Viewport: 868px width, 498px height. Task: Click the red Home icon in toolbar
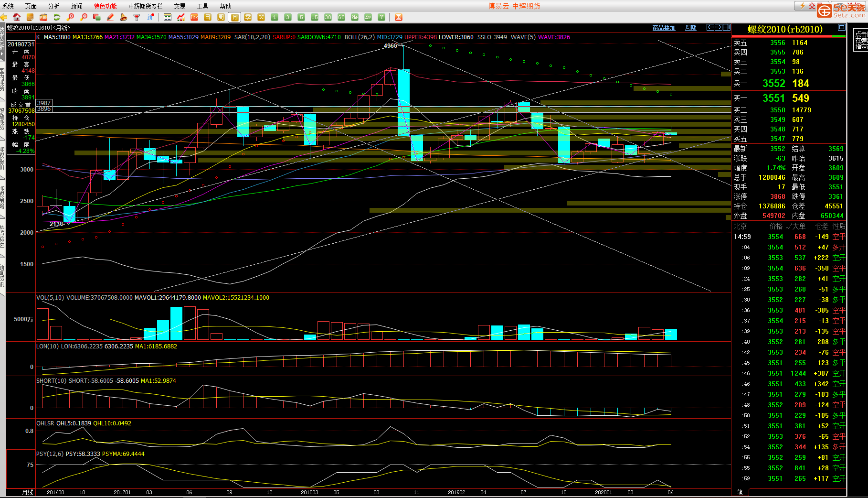(17, 17)
